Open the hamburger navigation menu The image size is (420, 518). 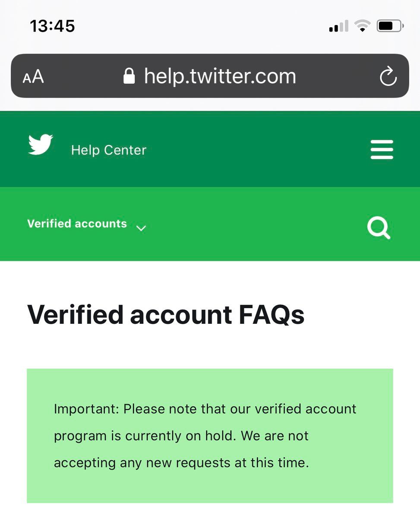(x=382, y=150)
